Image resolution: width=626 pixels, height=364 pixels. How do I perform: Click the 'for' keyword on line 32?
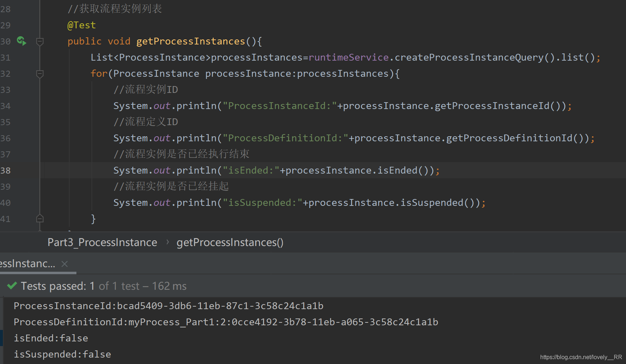coord(99,74)
